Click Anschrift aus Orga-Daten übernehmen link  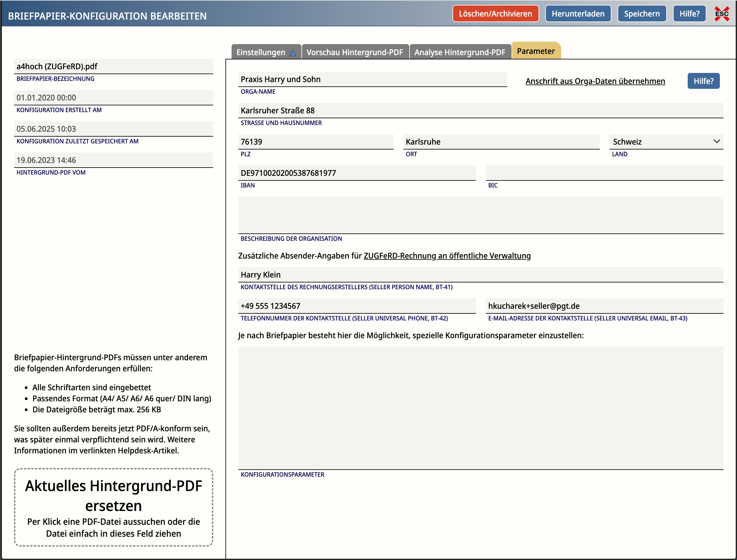pyautogui.click(x=595, y=81)
